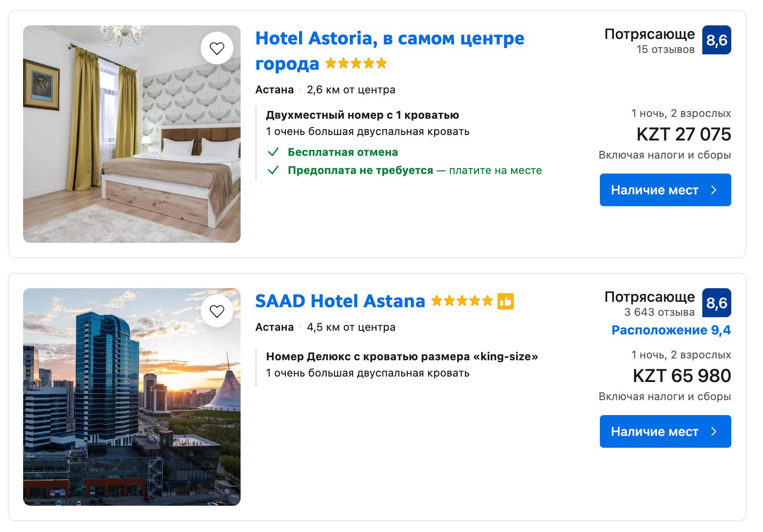Click SAAD Hotel 8,6 score badge
763x532 pixels.
click(716, 303)
